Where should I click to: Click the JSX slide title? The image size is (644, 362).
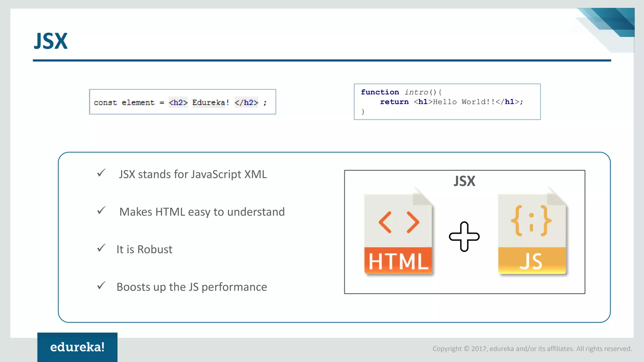tap(51, 41)
